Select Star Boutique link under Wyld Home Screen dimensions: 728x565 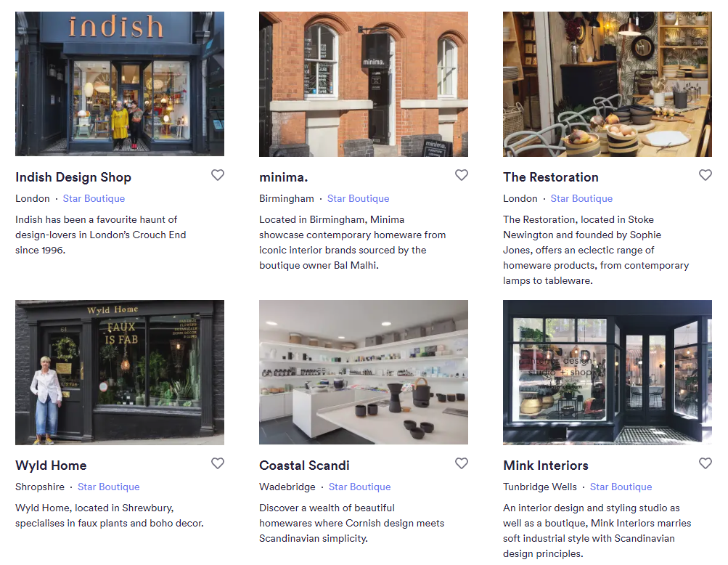pos(109,487)
